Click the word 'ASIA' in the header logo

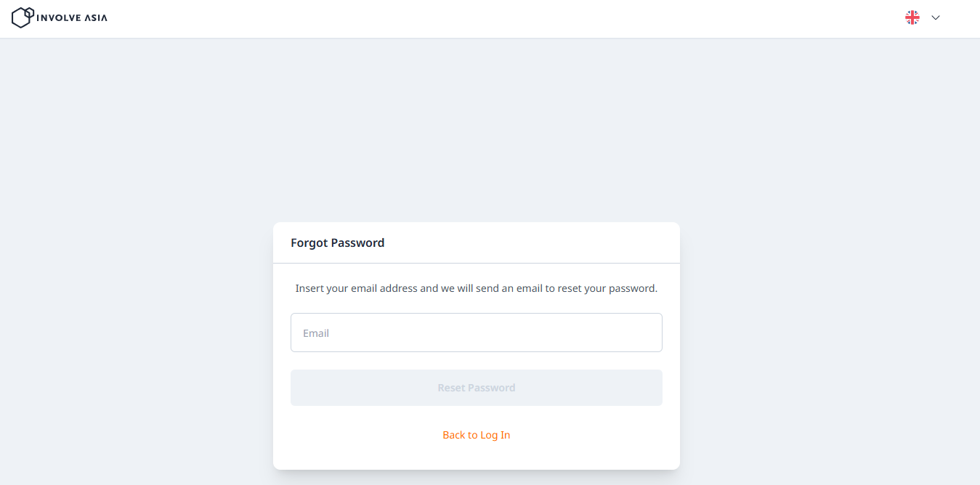pos(95,18)
